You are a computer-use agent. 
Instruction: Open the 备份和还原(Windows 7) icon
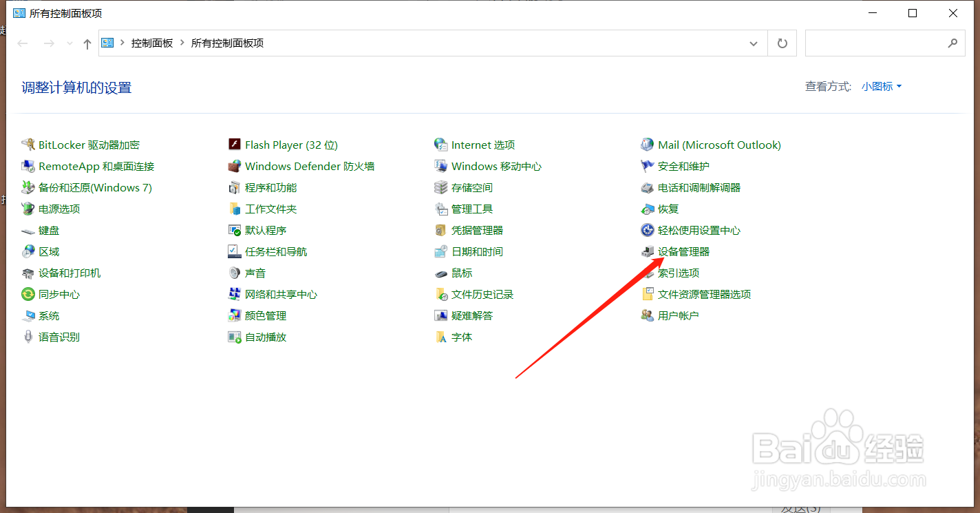pyautogui.click(x=28, y=187)
